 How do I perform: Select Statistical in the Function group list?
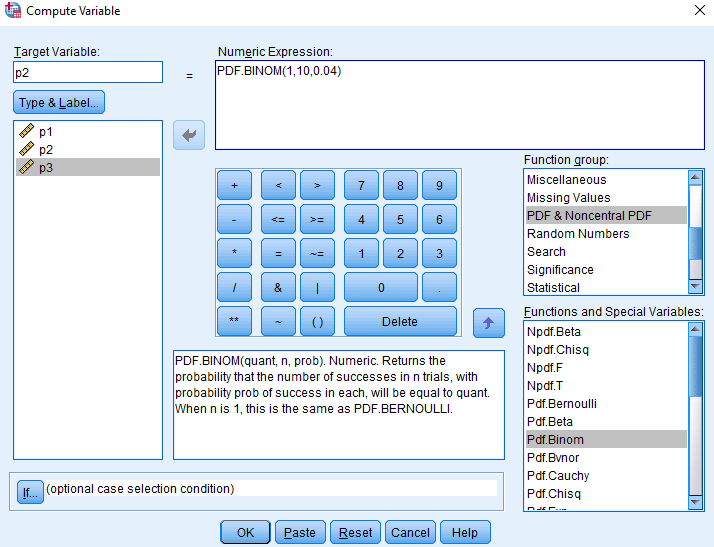click(x=553, y=288)
